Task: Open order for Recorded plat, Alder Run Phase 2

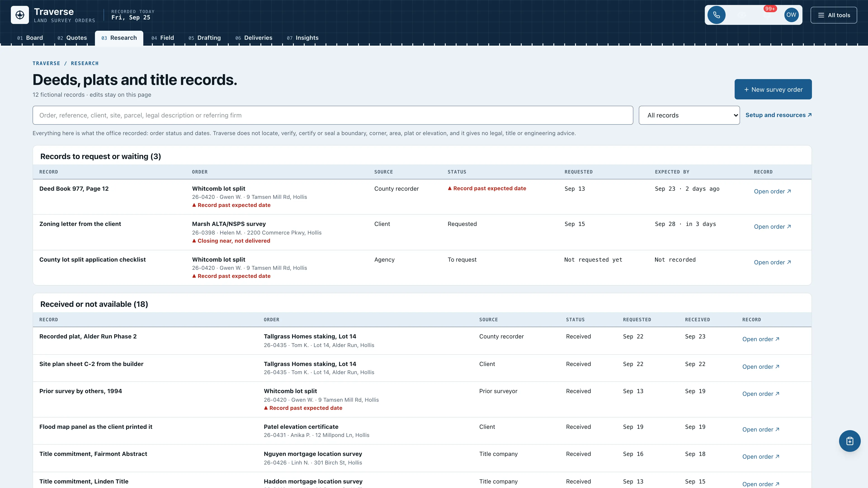Action: (761, 339)
